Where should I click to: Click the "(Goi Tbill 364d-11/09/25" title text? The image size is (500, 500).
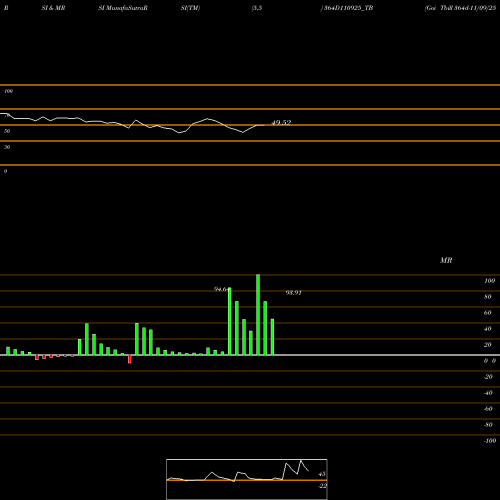coord(460,8)
